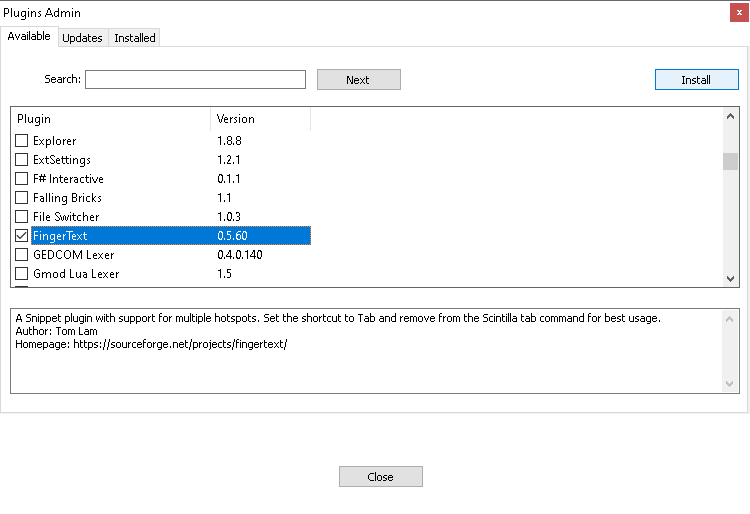
Task: Select the Explorer plugin name
Action: 55,141
